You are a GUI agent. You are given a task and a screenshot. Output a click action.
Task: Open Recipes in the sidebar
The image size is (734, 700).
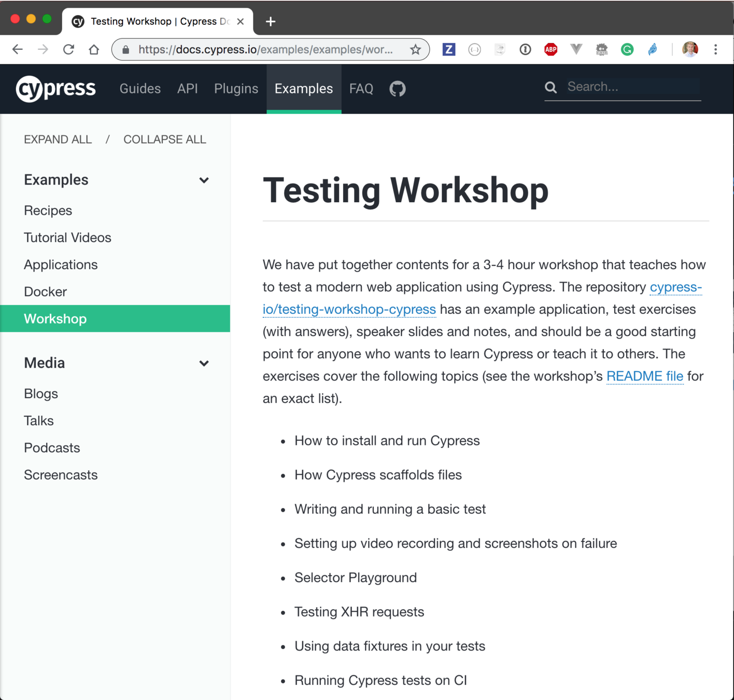(x=48, y=211)
